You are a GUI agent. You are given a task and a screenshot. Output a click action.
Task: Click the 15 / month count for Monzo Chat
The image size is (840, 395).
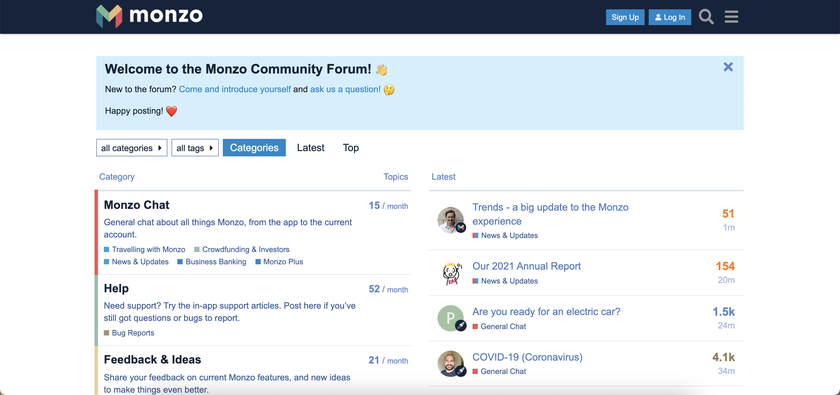[x=388, y=206]
